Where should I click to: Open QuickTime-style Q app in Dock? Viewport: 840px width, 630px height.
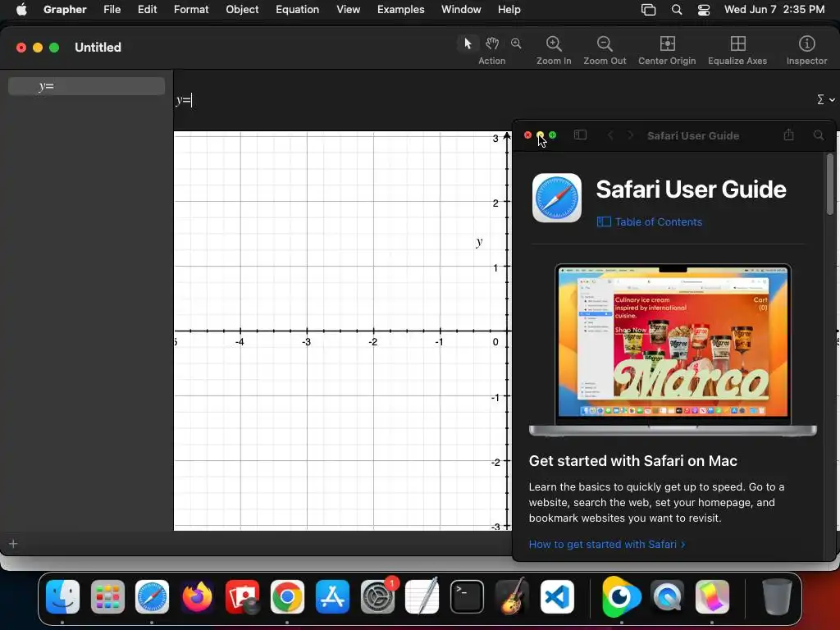667,597
